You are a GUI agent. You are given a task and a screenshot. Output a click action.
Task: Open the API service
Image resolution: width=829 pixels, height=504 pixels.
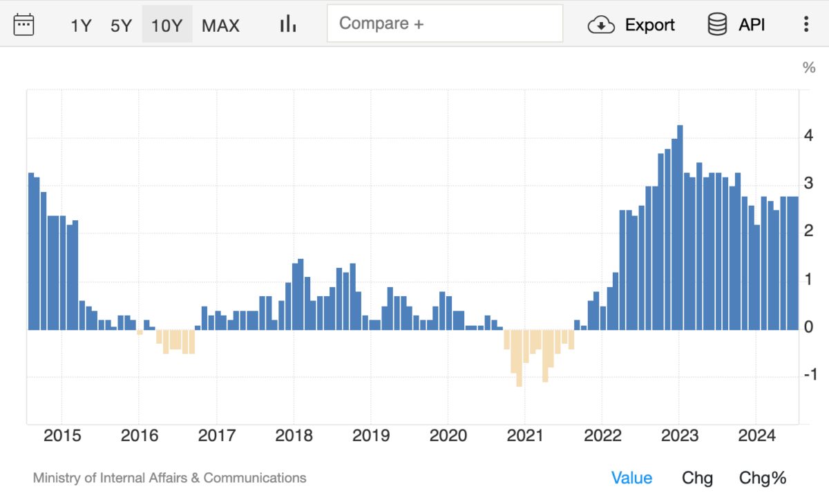[751, 24]
